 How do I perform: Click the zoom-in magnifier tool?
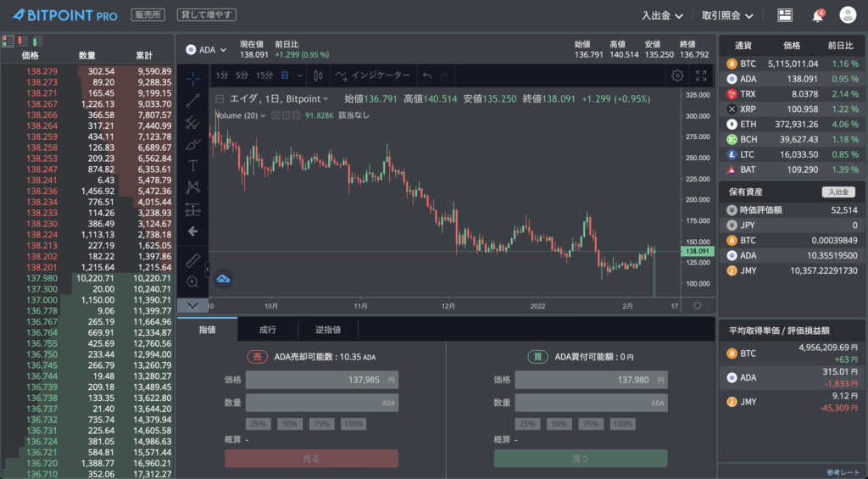tap(192, 281)
